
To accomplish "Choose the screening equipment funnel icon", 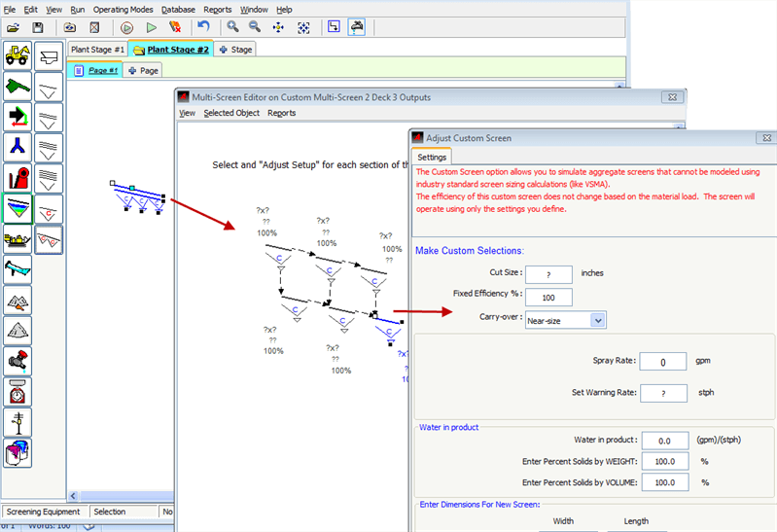I will tap(18, 209).
